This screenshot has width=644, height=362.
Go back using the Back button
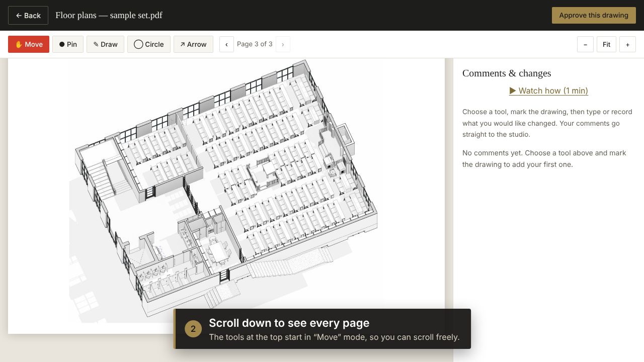28,16
